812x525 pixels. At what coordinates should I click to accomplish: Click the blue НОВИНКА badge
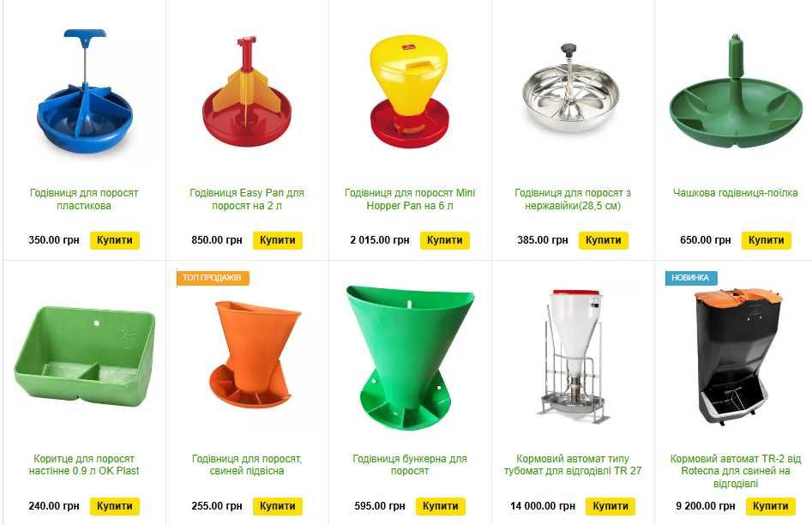click(x=691, y=278)
